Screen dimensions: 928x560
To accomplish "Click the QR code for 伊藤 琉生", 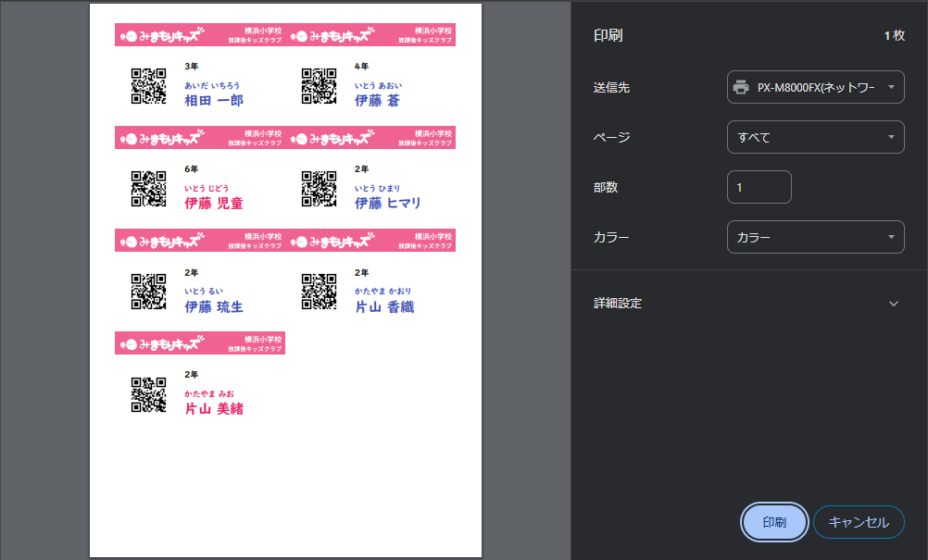I will (148, 292).
